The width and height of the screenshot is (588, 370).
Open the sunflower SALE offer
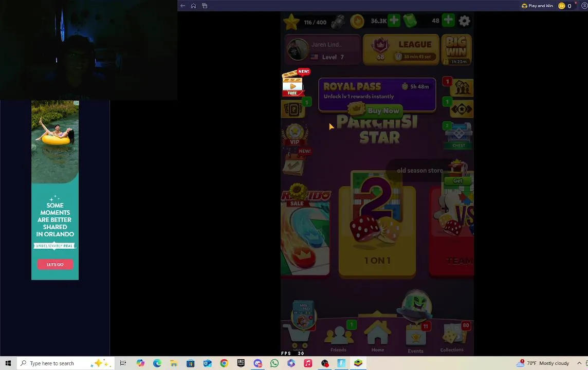pos(298,195)
